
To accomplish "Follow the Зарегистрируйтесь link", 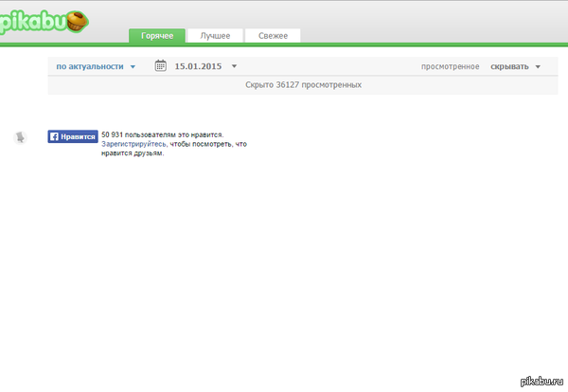I will point(133,144).
